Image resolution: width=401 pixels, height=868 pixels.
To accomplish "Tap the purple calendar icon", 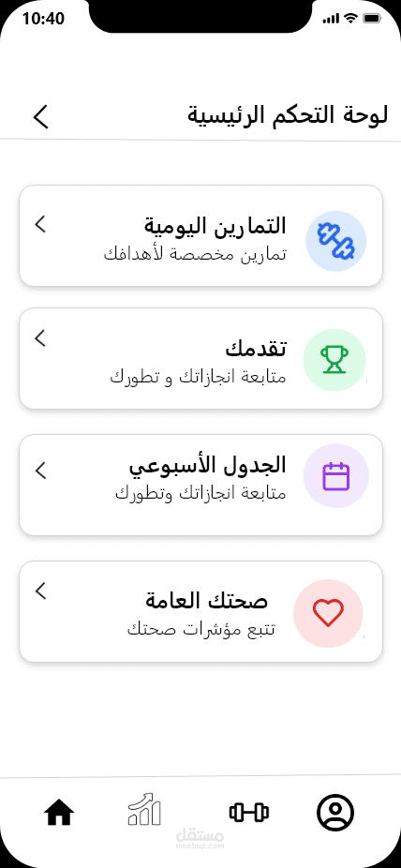I will click(x=336, y=476).
